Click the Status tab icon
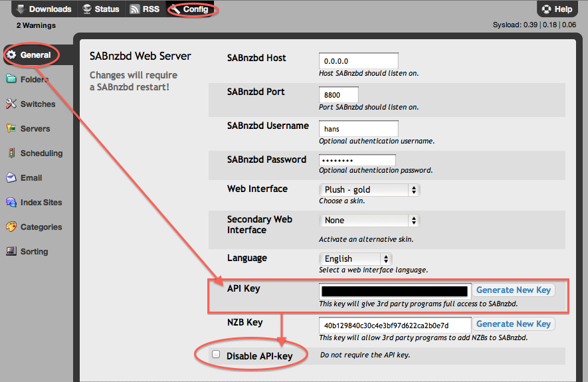 [87, 9]
